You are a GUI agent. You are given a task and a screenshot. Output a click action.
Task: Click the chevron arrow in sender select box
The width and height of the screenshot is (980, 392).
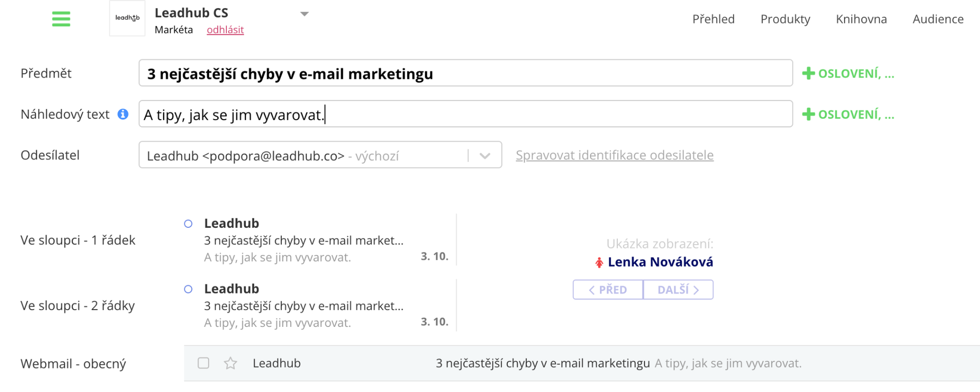click(x=485, y=156)
